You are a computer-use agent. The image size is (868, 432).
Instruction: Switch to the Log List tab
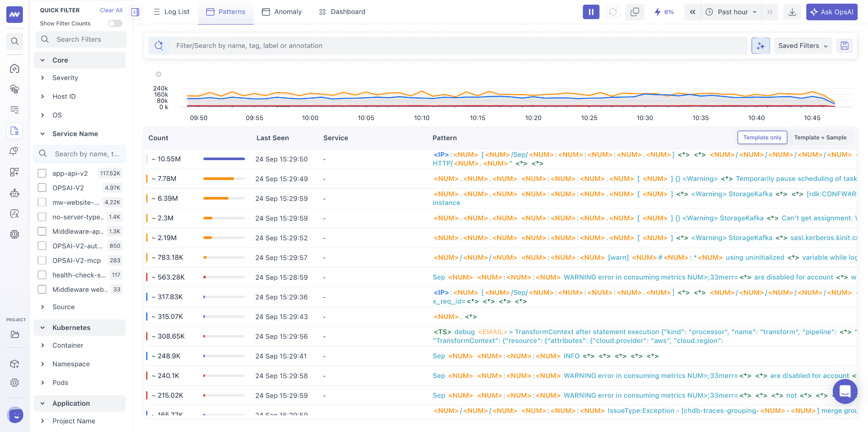point(171,12)
